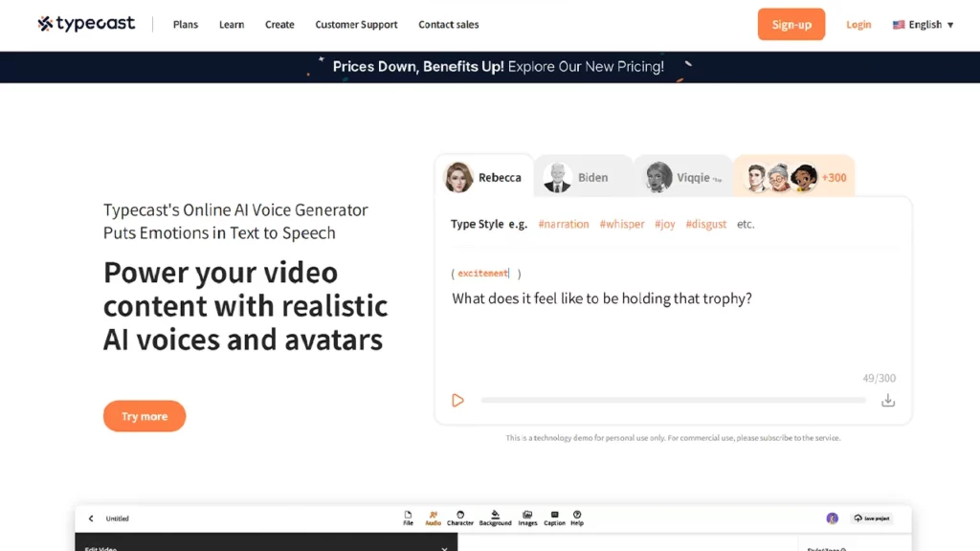Click the text-to-speech input sentence field

pyautogui.click(x=602, y=298)
